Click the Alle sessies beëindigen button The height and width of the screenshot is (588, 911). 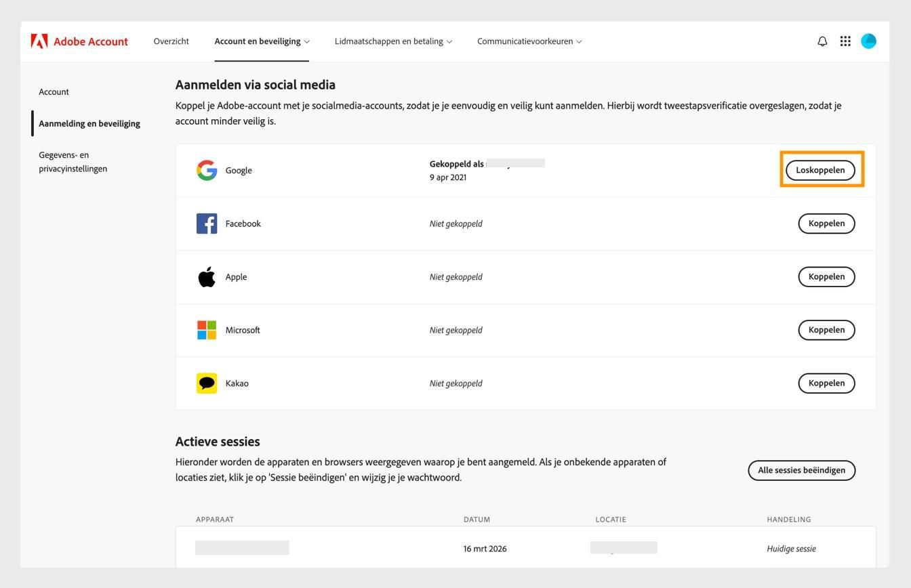(801, 470)
